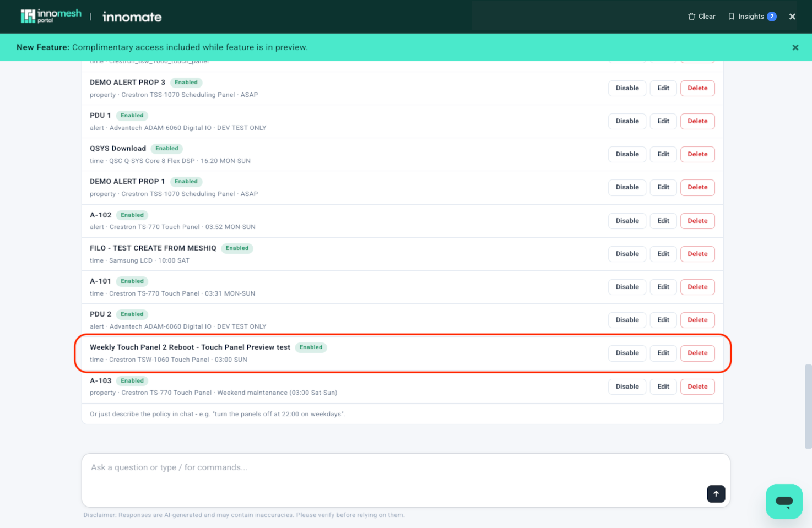The image size is (812, 528).
Task: Disable the Weekly Touch Panel 2 Reboot policy
Action: click(x=627, y=353)
